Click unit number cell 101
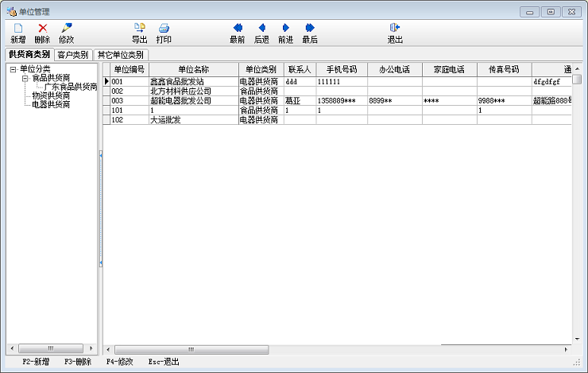Image resolution: width=588 pixels, height=373 pixels. (130, 111)
